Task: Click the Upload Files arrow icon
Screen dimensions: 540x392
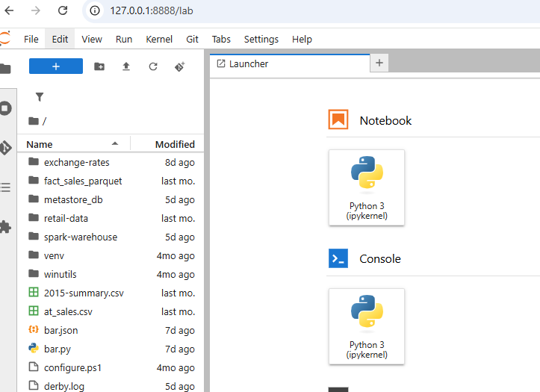Action: point(126,66)
